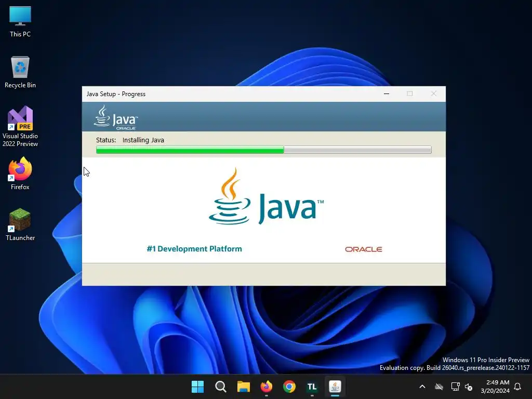Show hidden system tray icons

422,387
